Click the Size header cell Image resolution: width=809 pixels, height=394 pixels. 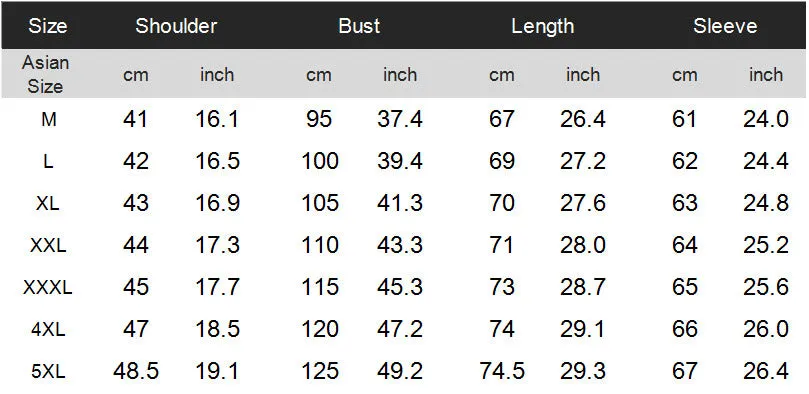coord(47,26)
